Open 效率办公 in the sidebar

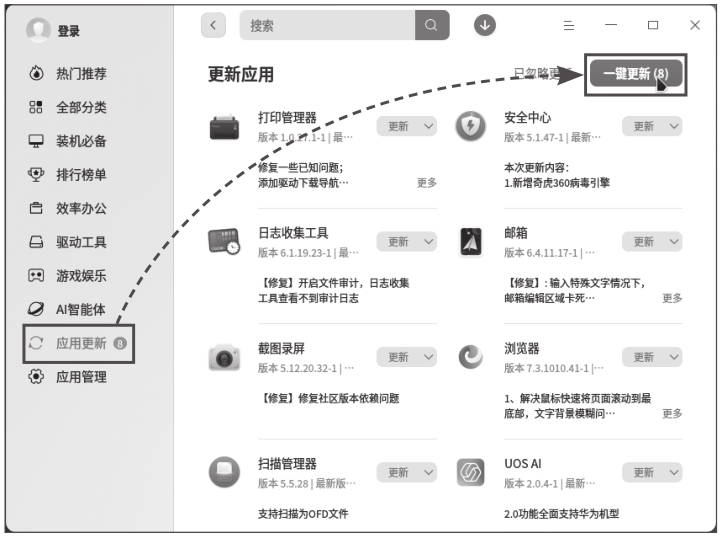tap(81, 208)
